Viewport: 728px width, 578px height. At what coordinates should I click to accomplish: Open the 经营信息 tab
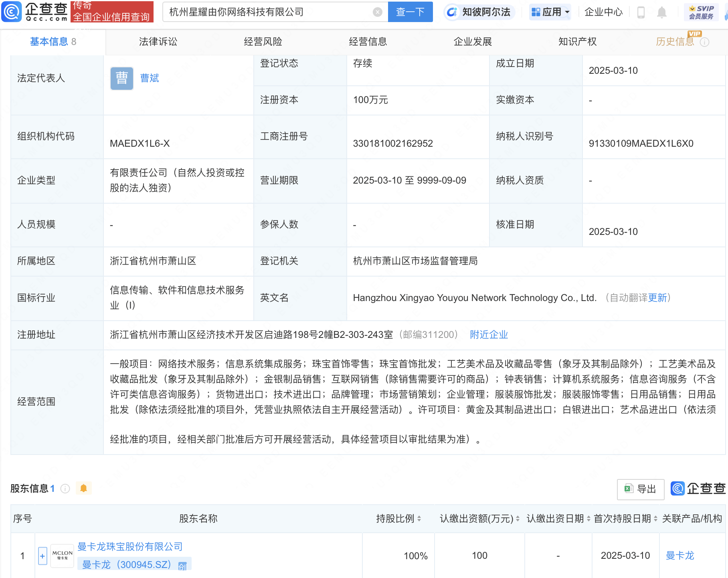tap(368, 42)
